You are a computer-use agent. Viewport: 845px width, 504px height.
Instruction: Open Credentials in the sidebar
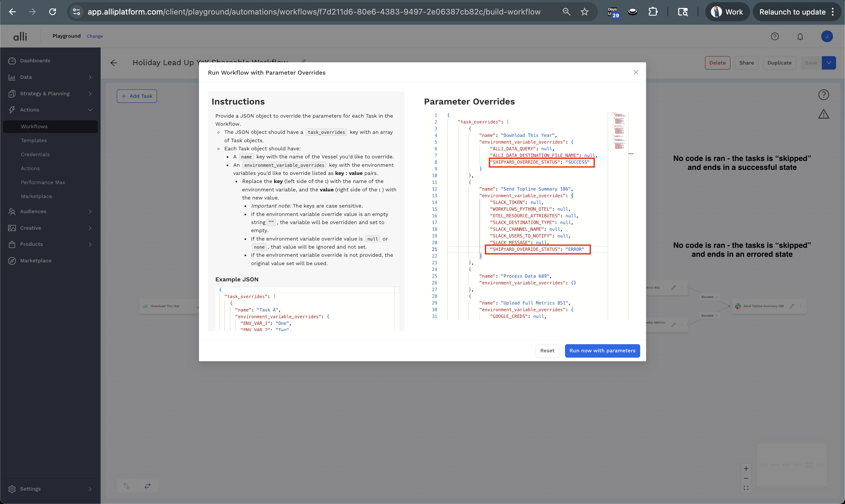pos(35,154)
